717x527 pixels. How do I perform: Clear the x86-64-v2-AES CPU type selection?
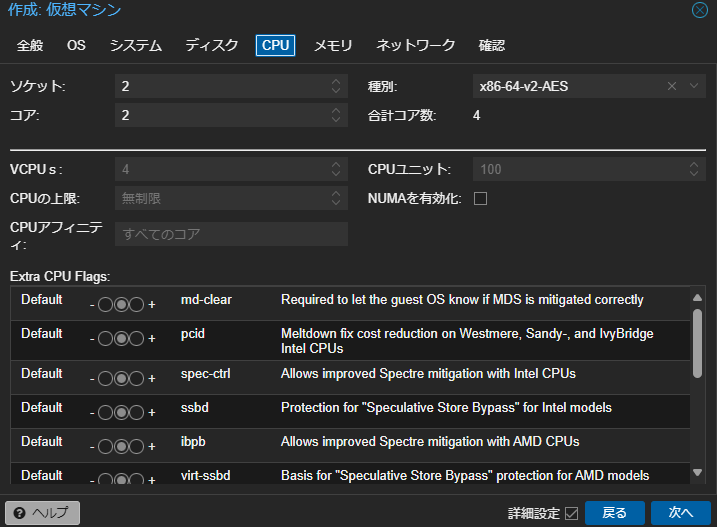point(672,87)
